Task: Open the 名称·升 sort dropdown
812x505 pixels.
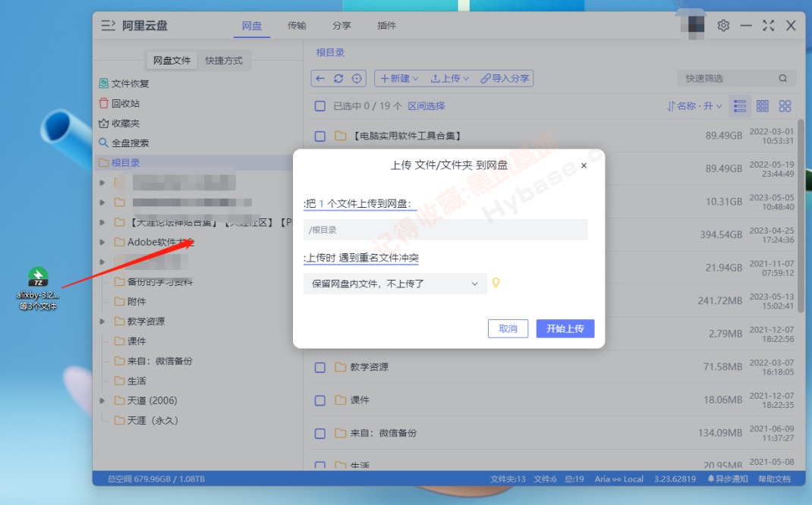Action: 694,106
